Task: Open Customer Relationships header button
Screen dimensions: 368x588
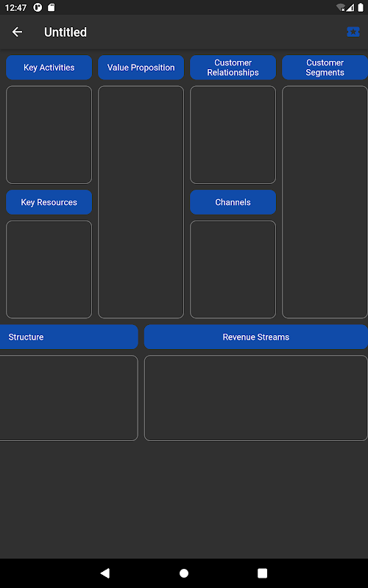Action: tap(233, 68)
